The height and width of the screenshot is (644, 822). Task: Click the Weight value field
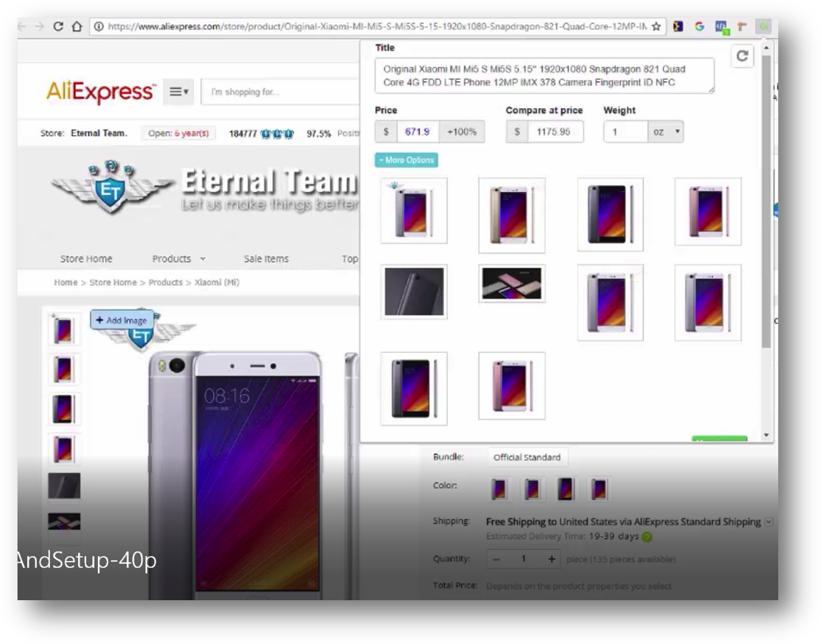pyautogui.click(x=626, y=131)
